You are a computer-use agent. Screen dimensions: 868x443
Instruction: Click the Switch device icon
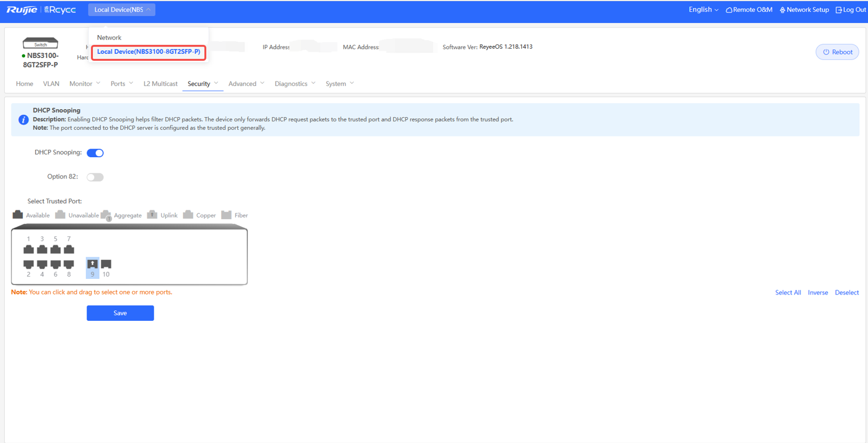pos(40,44)
